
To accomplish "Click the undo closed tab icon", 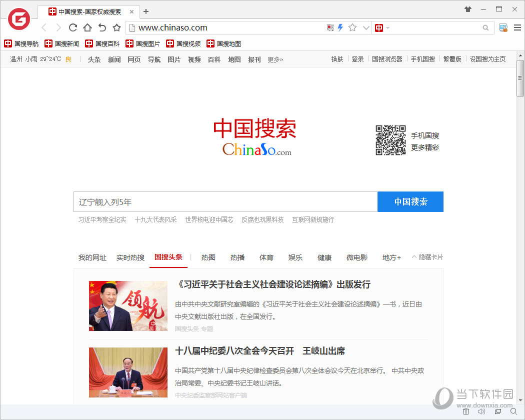I will pos(102,27).
